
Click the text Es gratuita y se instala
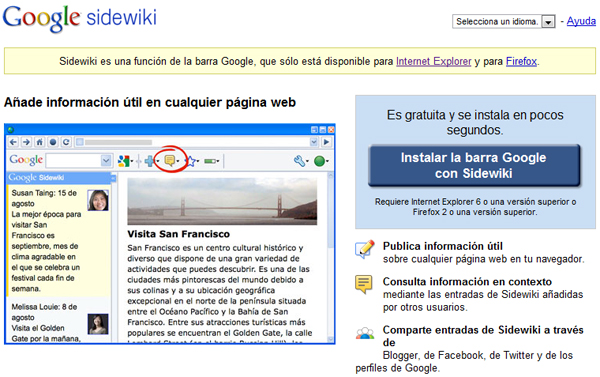475,122
